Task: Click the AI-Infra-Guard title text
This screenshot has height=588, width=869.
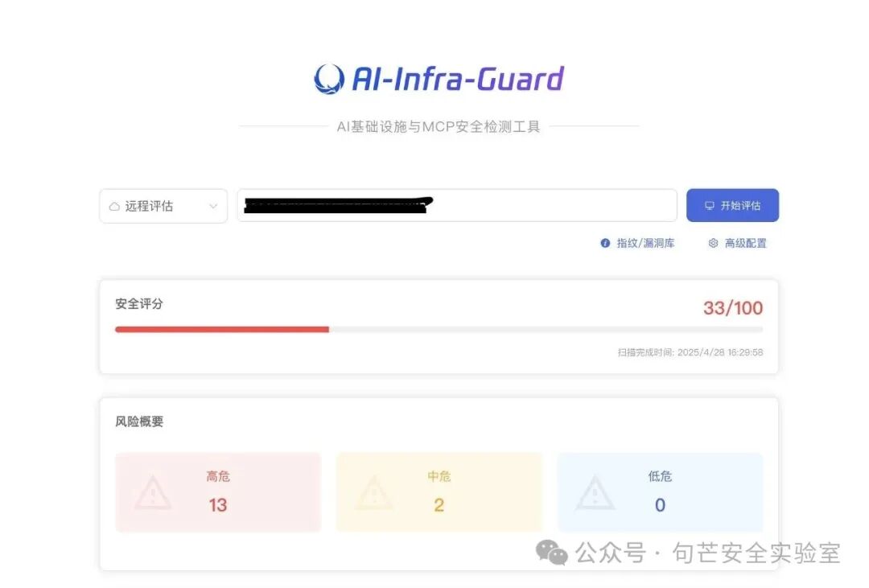Action: coord(459,79)
